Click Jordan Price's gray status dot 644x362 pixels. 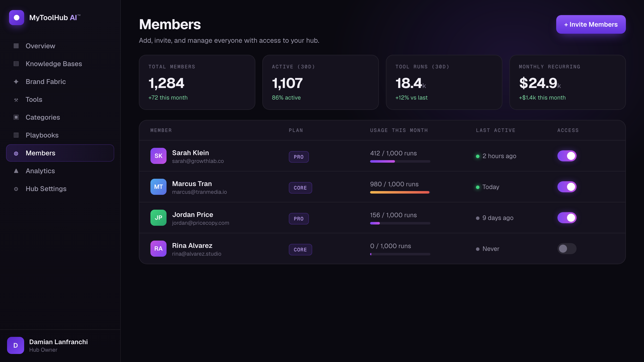click(x=478, y=218)
